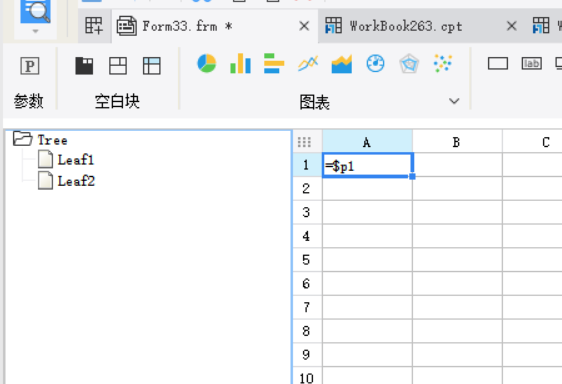
Task: Insert a gauge meter chart
Action: point(375,63)
